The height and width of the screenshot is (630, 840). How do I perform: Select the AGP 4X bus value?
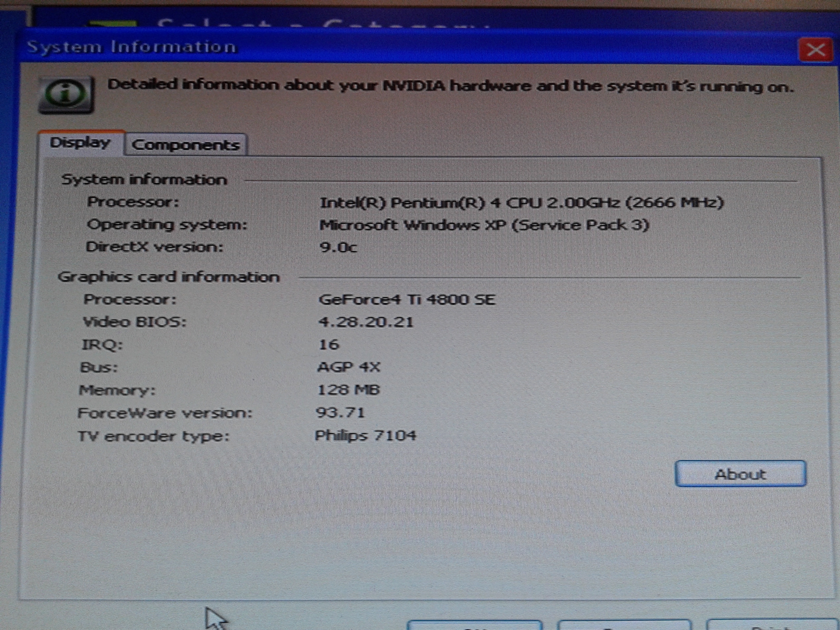(348, 367)
